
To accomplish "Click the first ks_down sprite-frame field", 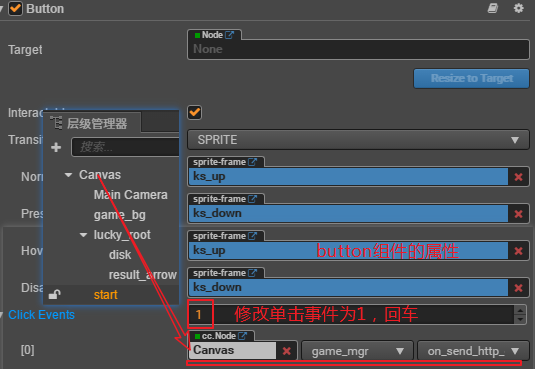I will tap(348, 214).
